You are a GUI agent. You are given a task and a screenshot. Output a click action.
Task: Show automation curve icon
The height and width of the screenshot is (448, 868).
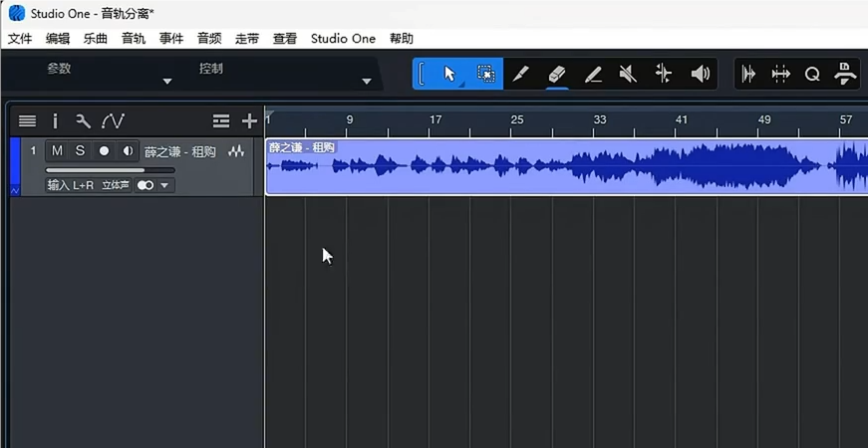[x=114, y=120]
